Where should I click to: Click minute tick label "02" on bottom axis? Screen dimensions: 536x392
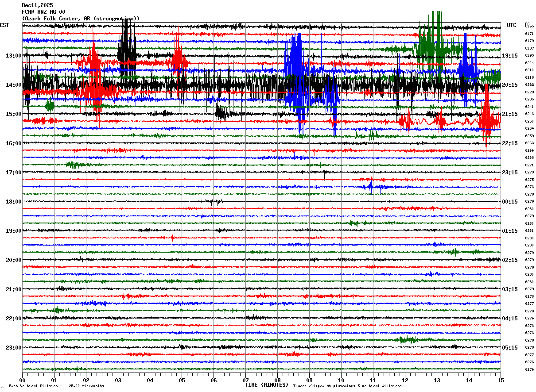tap(86, 380)
